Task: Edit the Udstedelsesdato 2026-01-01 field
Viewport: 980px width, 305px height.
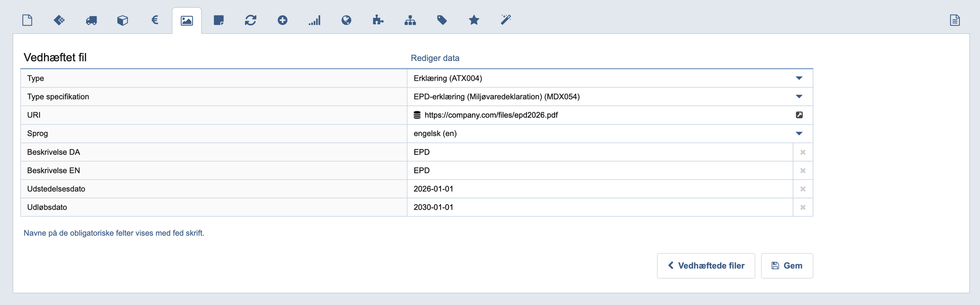Action: (x=600, y=189)
